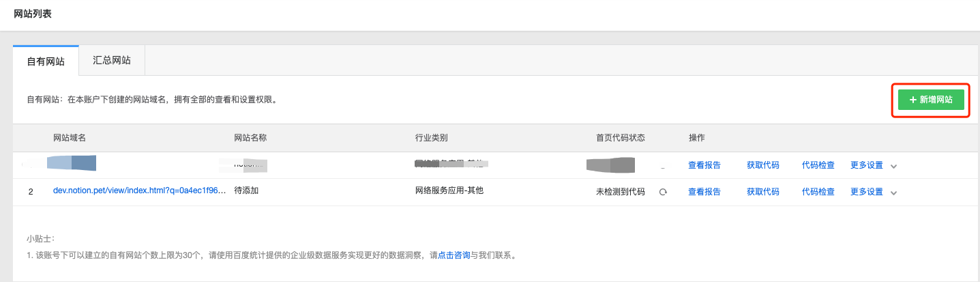Screen dimensions: 980x282
Task: Click the 小贴士 heading text
Action: coord(40,239)
